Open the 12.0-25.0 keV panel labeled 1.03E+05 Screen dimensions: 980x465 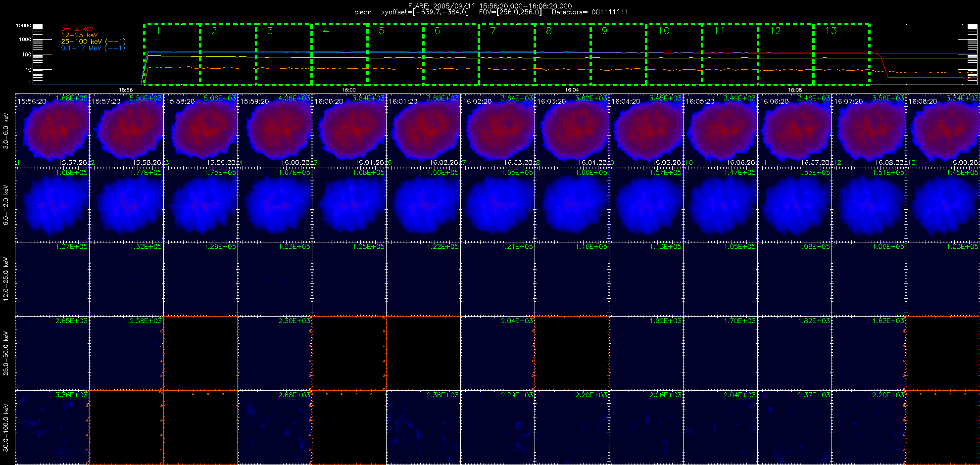(x=943, y=279)
